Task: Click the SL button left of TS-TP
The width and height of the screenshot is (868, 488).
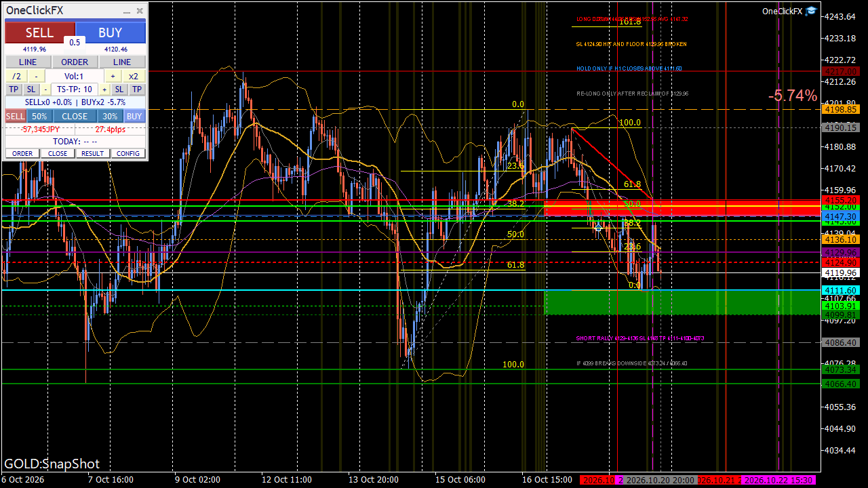Action: (31, 89)
